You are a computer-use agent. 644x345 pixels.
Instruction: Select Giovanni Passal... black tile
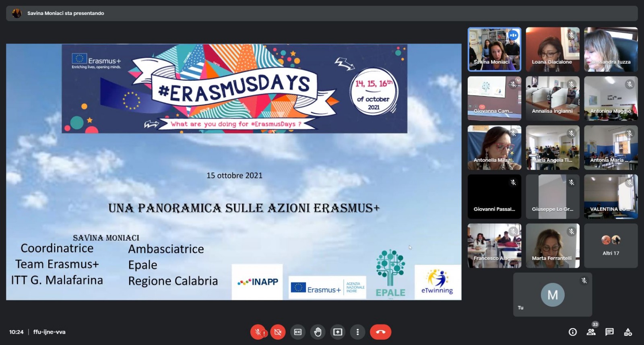tap(494, 197)
